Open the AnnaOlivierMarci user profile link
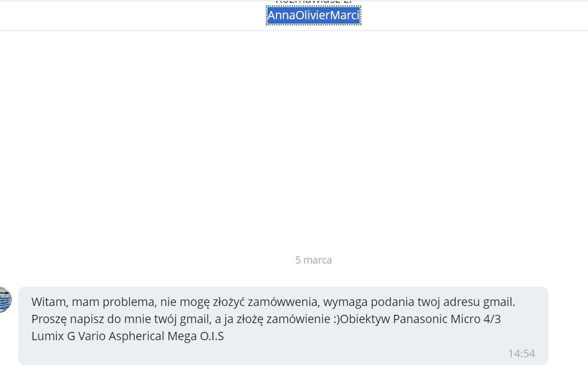Image resolution: width=588 pixels, height=376 pixels. point(313,15)
